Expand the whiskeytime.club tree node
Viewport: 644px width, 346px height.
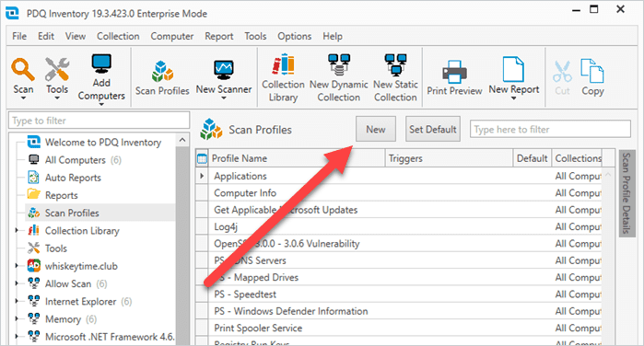coord(17,266)
